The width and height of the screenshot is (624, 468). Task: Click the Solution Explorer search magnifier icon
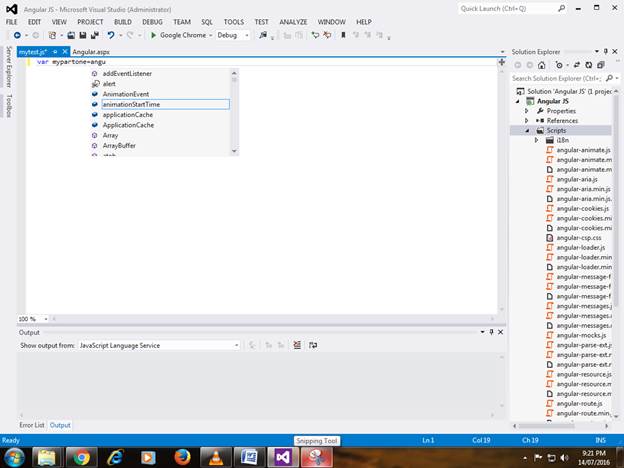click(x=609, y=78)
